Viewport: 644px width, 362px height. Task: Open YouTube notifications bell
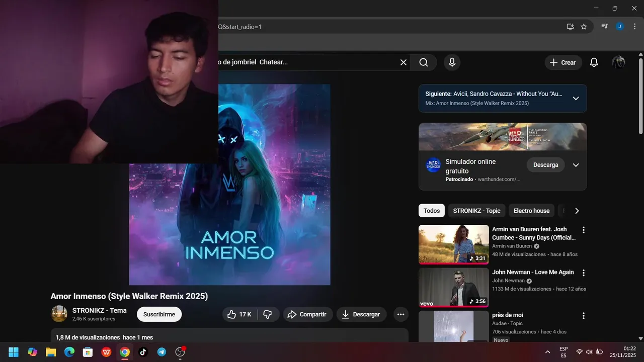coord(594,62)
